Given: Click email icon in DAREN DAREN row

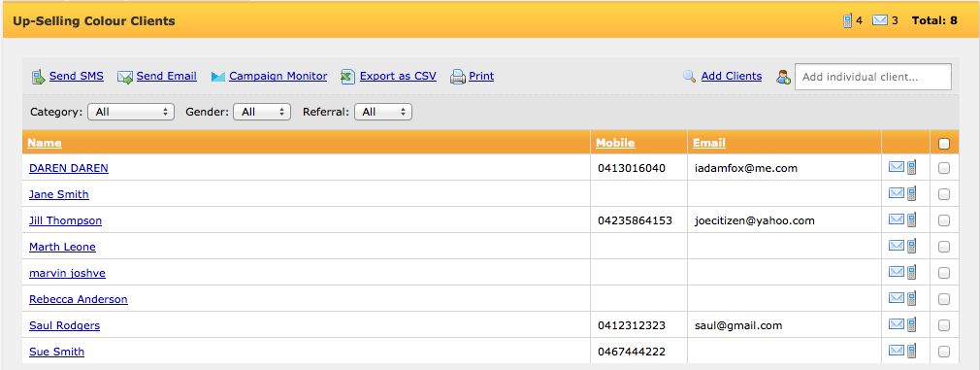Looking at the screenshot, I should [x=897, y=167].
